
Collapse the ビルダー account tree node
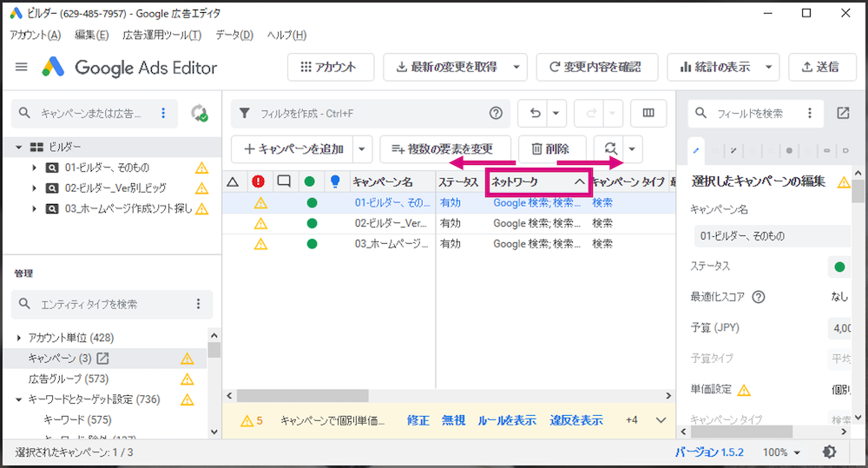pos(18,147)
